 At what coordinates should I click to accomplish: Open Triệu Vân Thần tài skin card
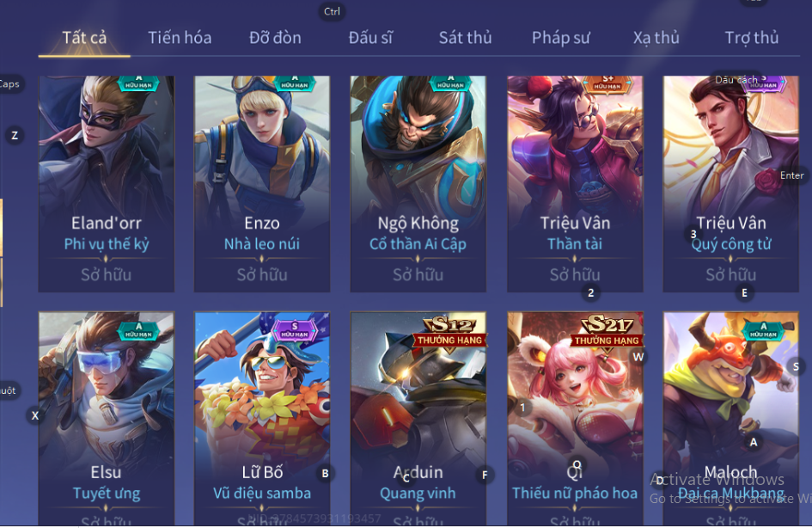click(x=575, y=183)
